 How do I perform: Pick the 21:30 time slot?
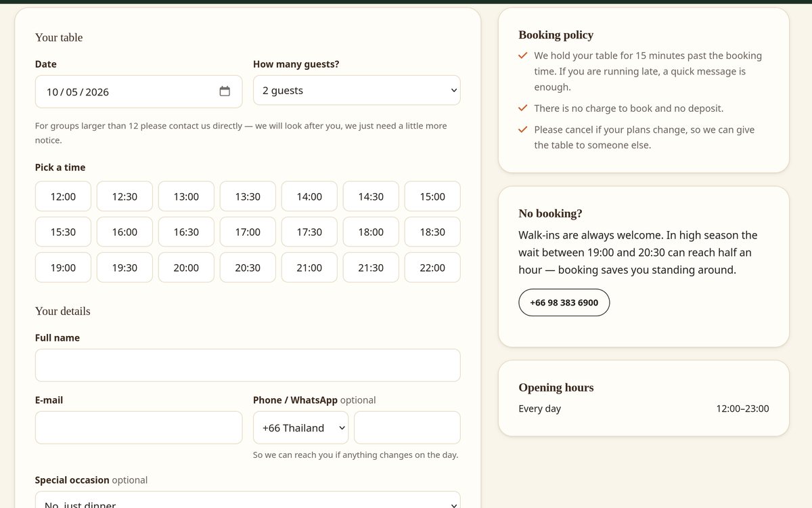(x=371, y=268)
